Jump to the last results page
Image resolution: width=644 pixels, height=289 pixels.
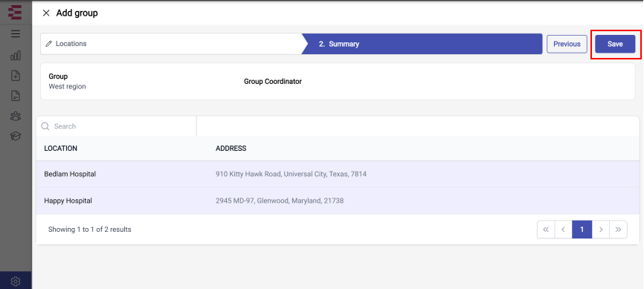(x=619, y=230)
